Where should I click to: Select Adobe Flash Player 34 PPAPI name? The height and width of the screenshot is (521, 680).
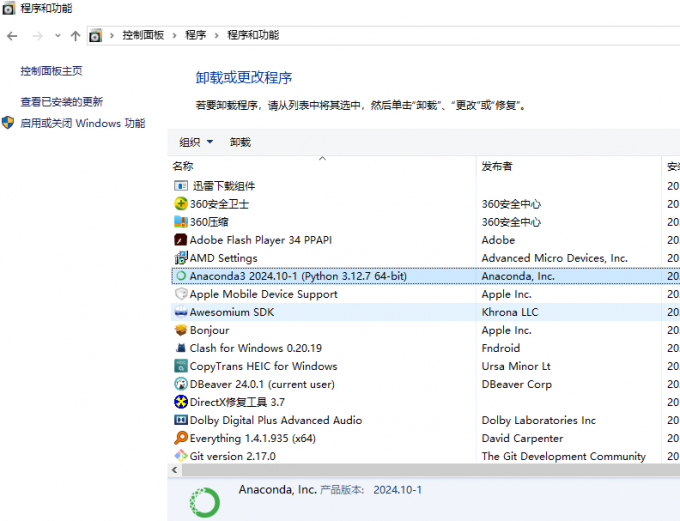click(261, 240)
